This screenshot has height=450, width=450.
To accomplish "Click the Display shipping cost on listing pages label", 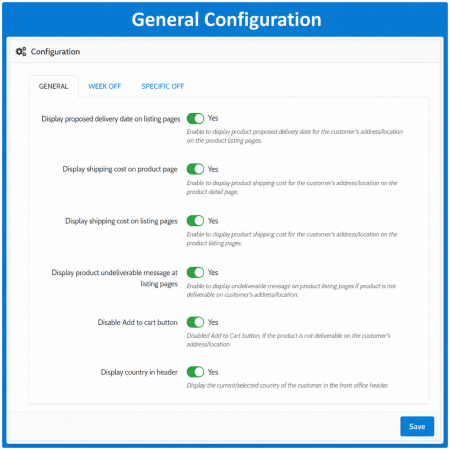I will tap(121, 221).
